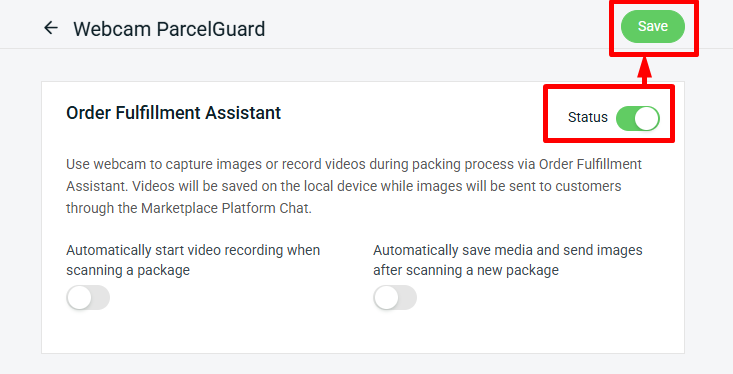Click the Webcam ParcelGuard page title
Screen dimensions: 733x374
point(169,29)
